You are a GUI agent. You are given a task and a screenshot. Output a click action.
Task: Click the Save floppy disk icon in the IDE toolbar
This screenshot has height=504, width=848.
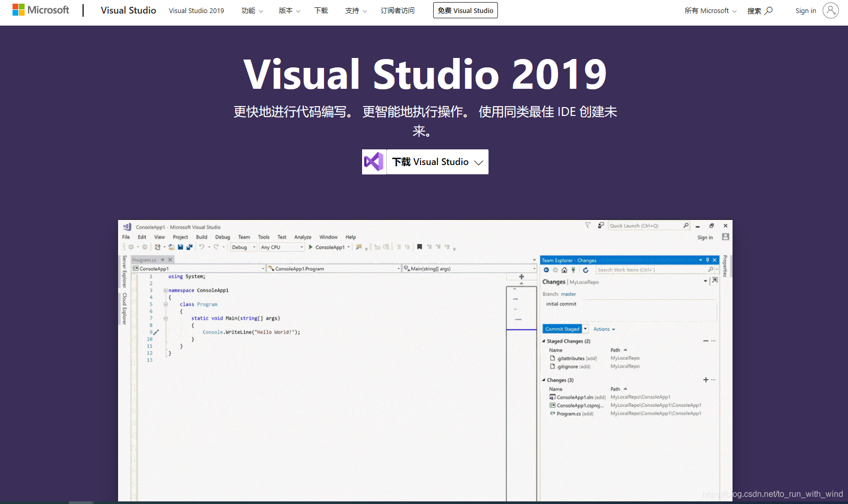[x=180, y=247]
